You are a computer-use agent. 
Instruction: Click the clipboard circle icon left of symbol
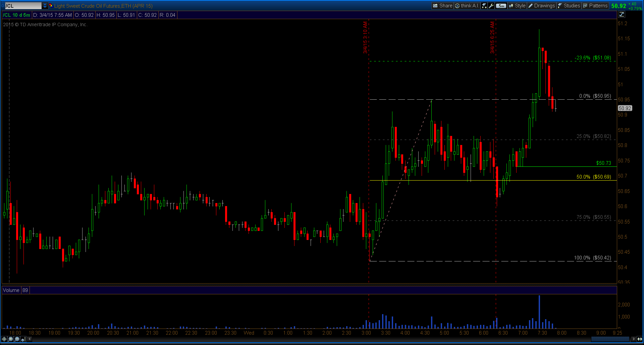point(3,6)
